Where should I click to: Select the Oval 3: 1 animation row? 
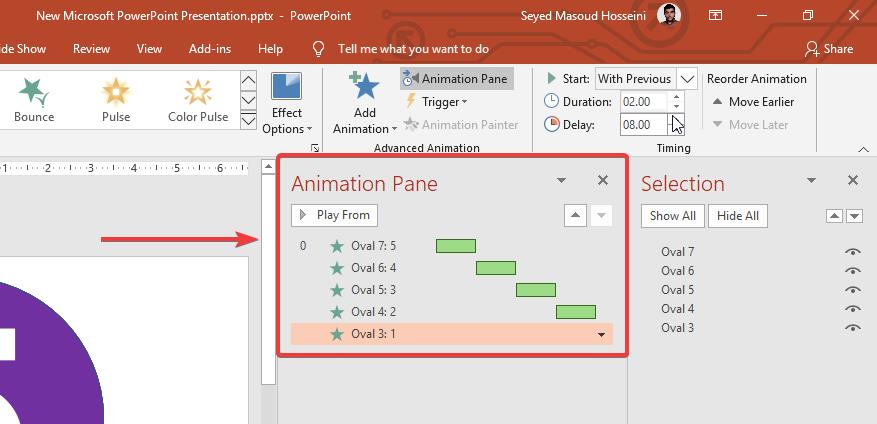[x=452, y=334]
